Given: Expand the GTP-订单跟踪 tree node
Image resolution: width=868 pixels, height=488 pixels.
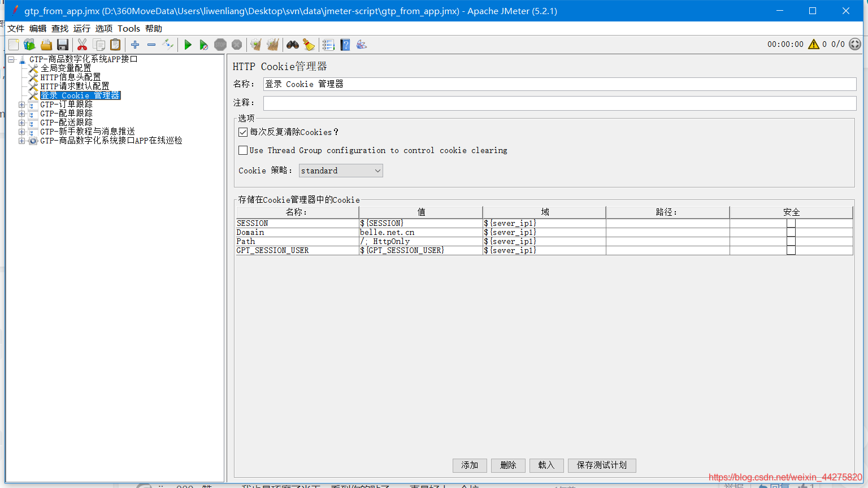Looking at the screenshot, I should tap(21, 104).
